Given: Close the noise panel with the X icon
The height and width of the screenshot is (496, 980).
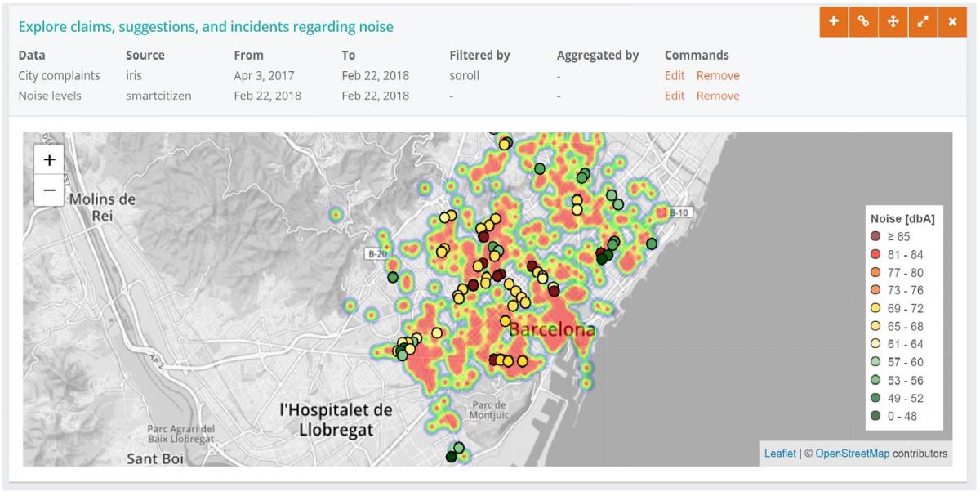Looking at the screenshot, I should pos(952,22).
